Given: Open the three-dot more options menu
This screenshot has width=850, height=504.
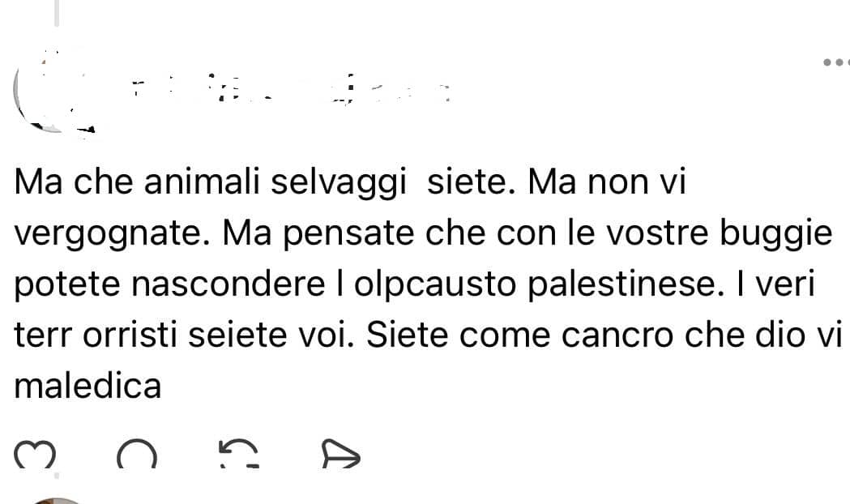Looking at the screenshot, I should [x=835, y=62].
